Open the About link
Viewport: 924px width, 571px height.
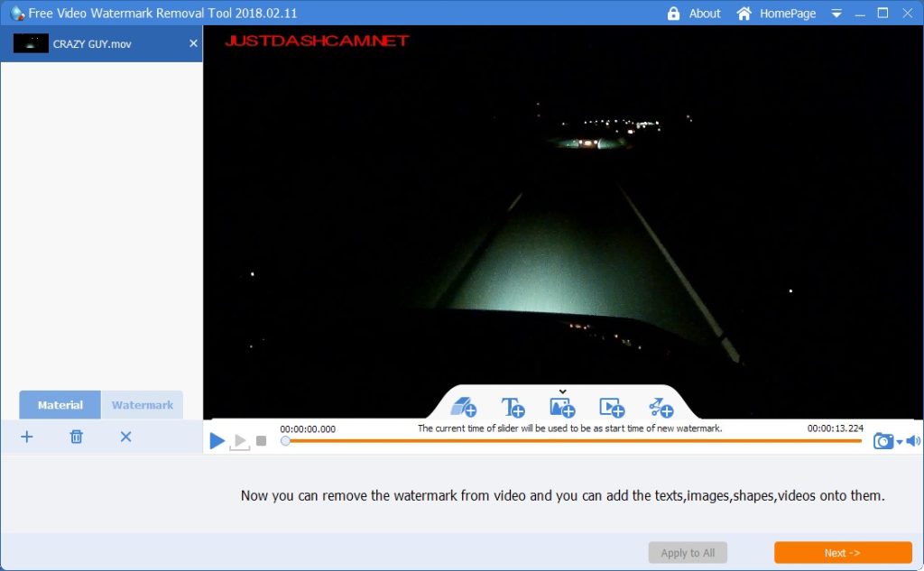pos(705,13)
